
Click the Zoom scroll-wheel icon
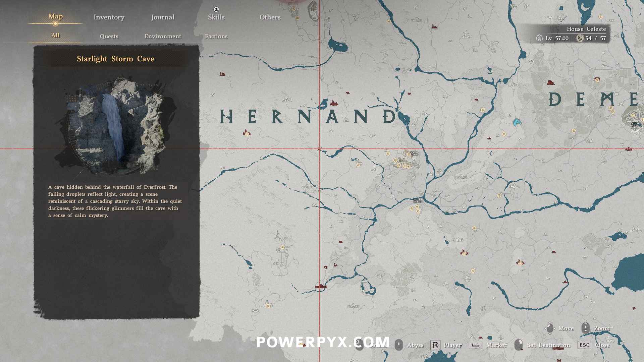[586, 328]
